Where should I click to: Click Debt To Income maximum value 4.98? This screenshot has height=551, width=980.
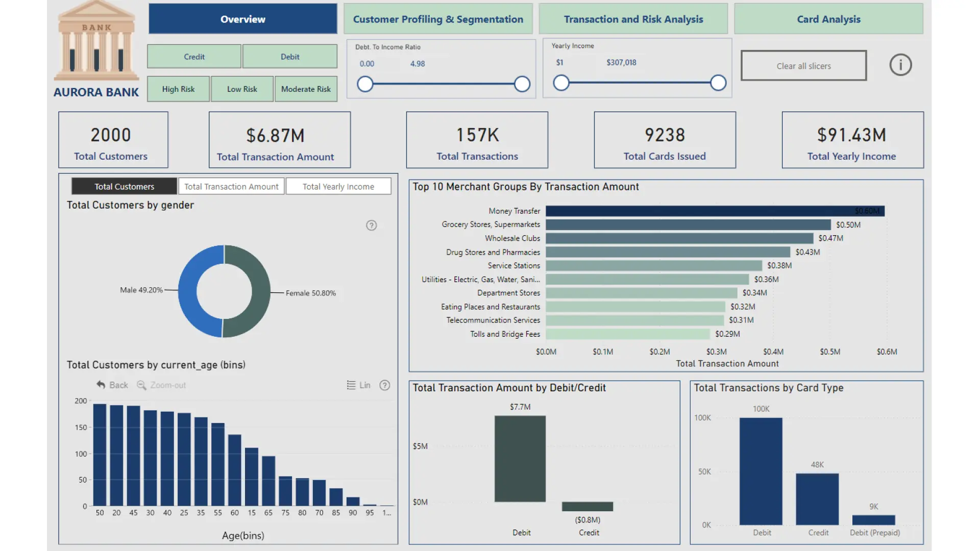417,64
